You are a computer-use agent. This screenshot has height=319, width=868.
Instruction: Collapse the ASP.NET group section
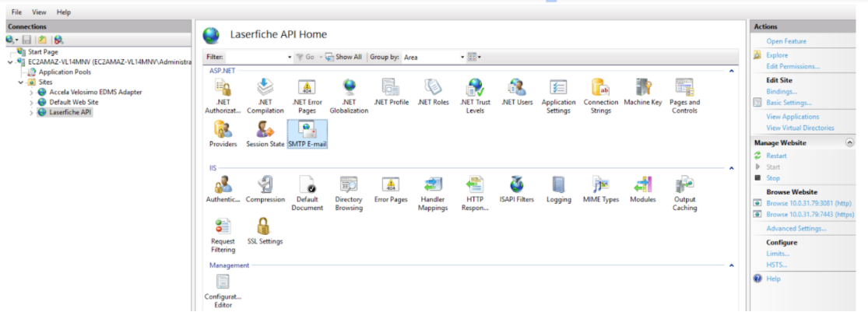(731, 71)
